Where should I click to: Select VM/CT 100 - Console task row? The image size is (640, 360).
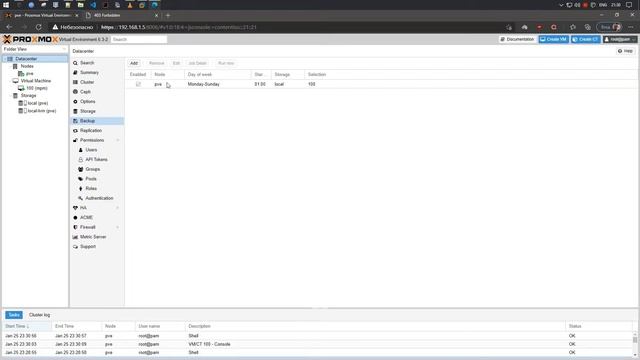click(318, 344)
